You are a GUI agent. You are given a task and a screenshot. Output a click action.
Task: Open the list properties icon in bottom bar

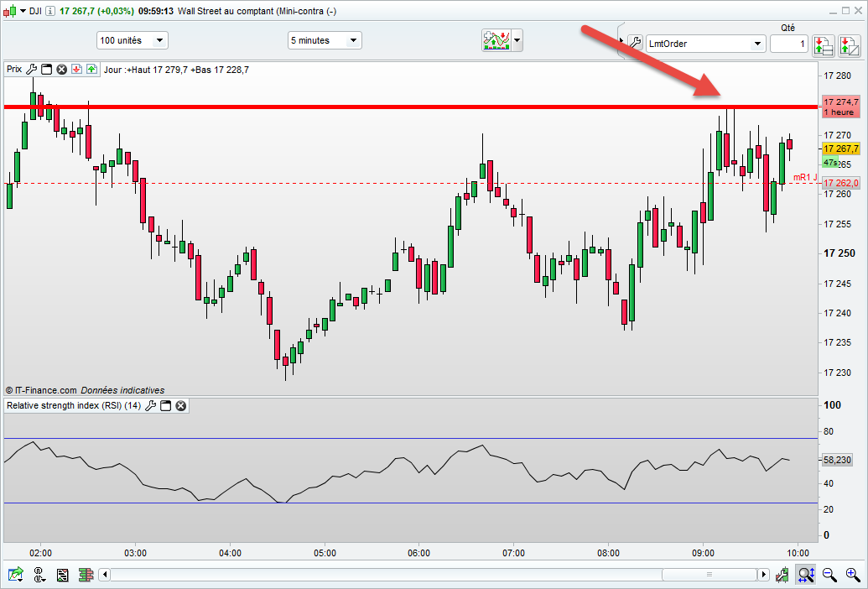63,575
